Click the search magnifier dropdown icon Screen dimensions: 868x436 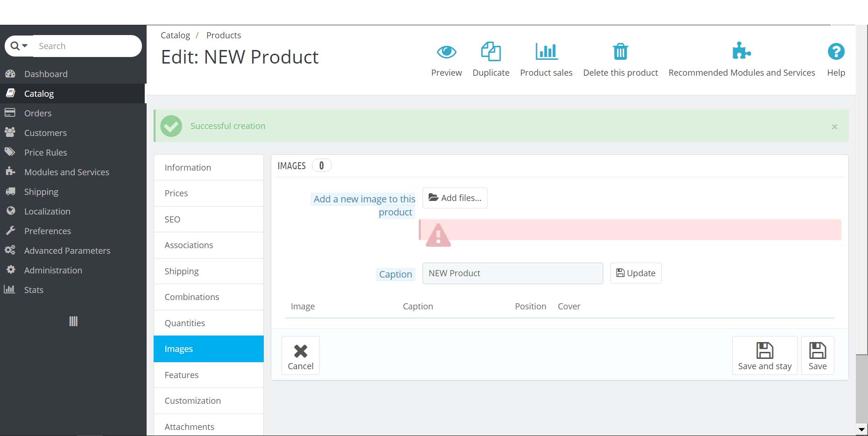tap(19, 46)
